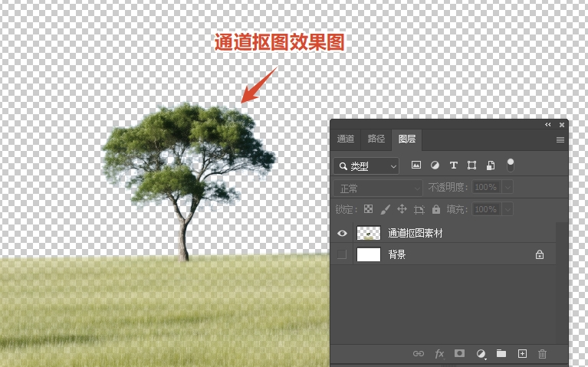Click the 背景 layer lock icon
This screenshot has width=588, height=367.
(x=539, y=254)
